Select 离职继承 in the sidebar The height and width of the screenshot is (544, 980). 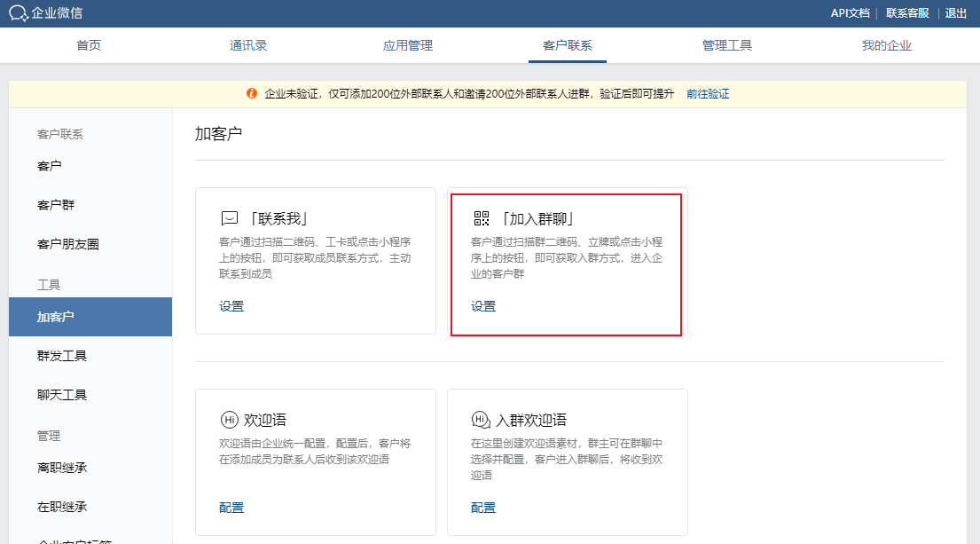coord(62,468)
